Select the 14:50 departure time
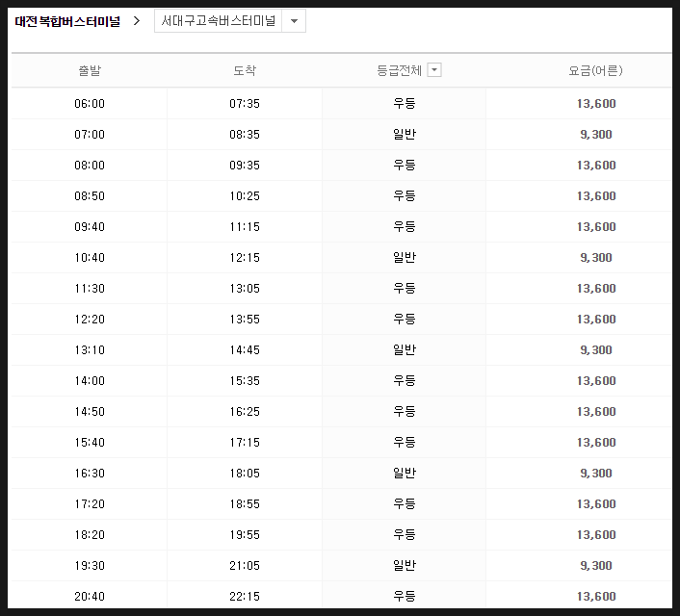 point(90,411)
